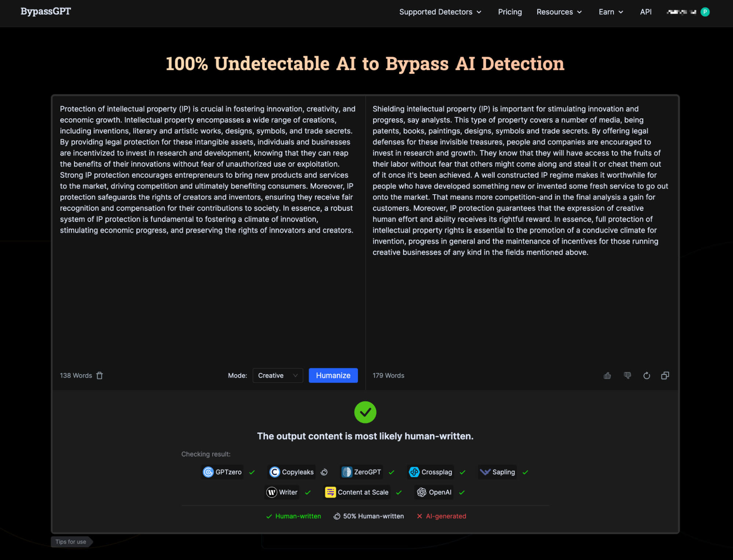Click the ZeroGPT detector badge
The image size is (733, 560).
[x=361, y=472]
